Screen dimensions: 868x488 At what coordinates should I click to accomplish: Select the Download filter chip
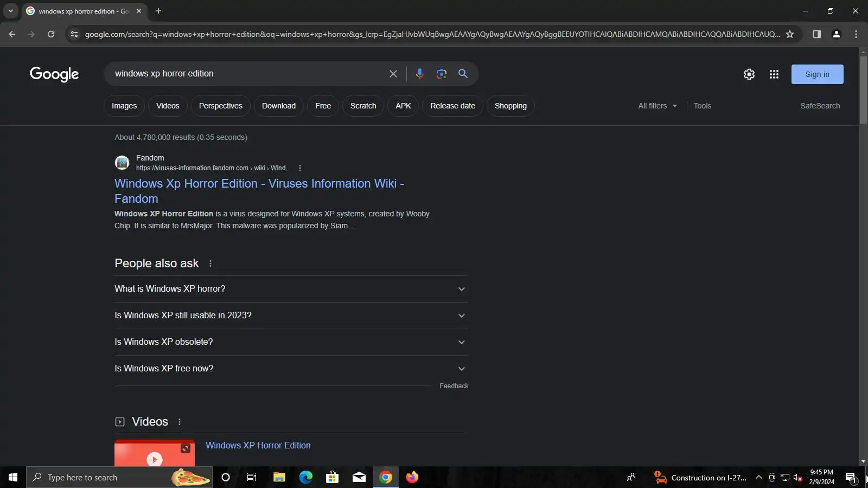tap(279, 106)
